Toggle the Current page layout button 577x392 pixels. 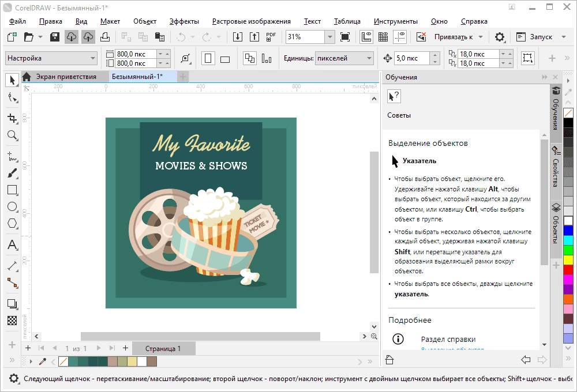(x=267, y=58)
